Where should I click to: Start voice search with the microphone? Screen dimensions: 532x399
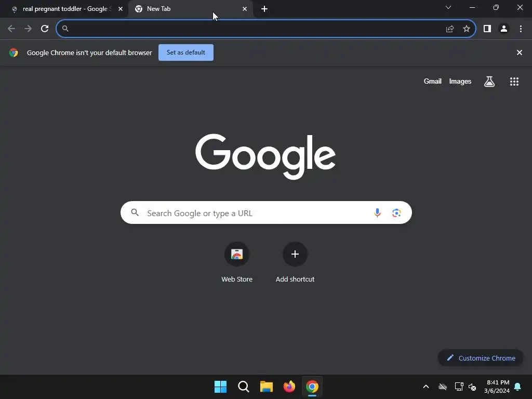377,212
